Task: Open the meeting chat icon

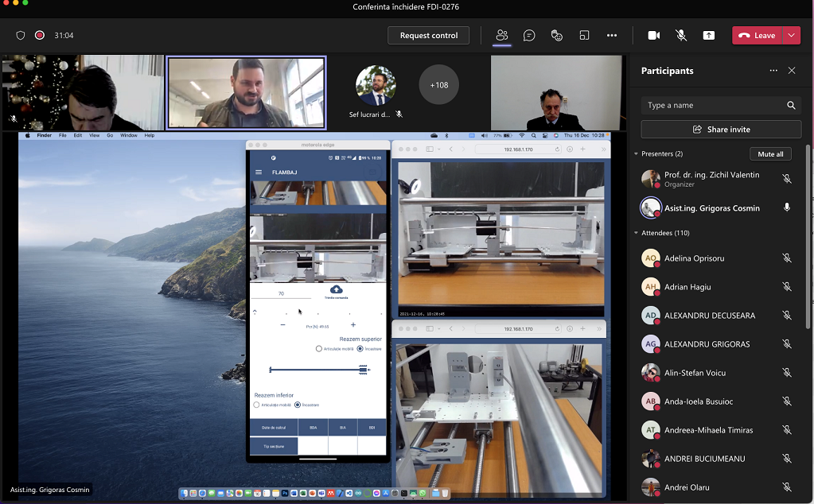Action: pos(529,35)
